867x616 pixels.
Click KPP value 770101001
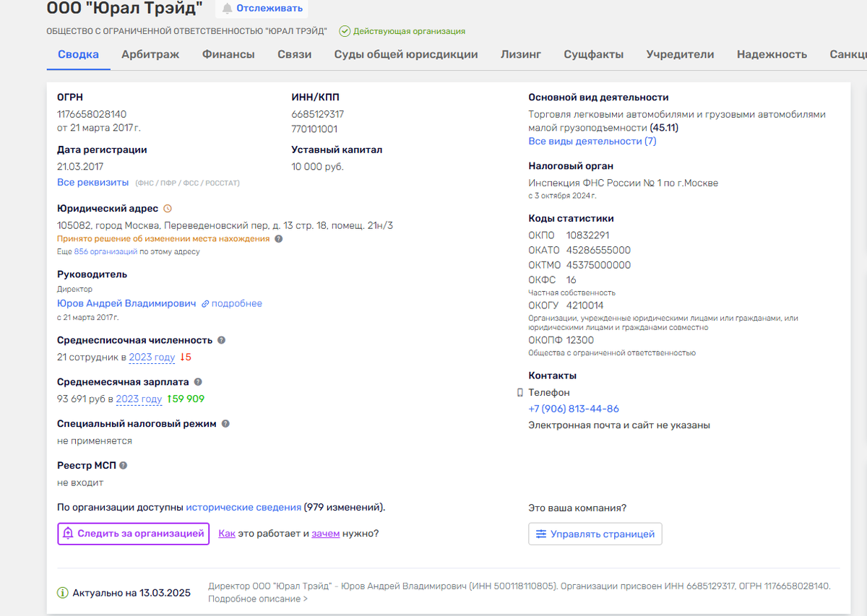[x=314, y=129]
